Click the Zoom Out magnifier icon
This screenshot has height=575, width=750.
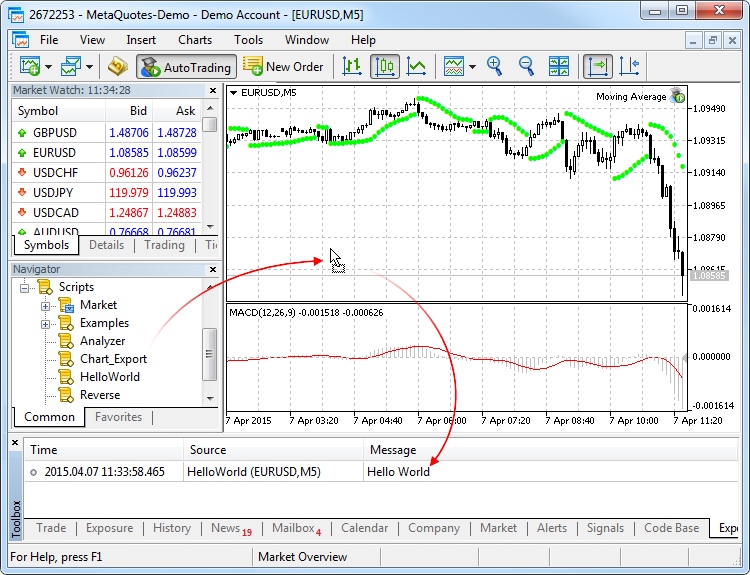pos(526,66)
